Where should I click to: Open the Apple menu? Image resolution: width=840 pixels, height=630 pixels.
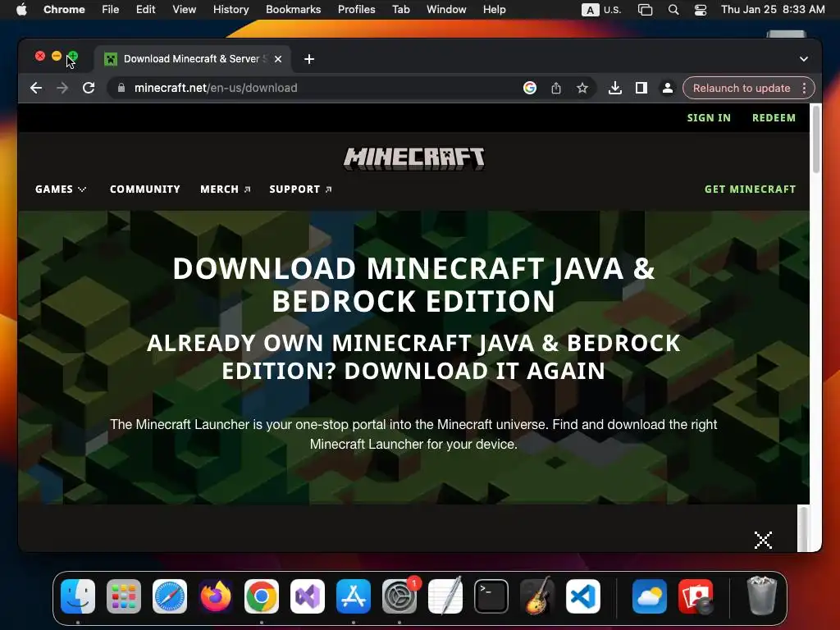pos(21,10)
